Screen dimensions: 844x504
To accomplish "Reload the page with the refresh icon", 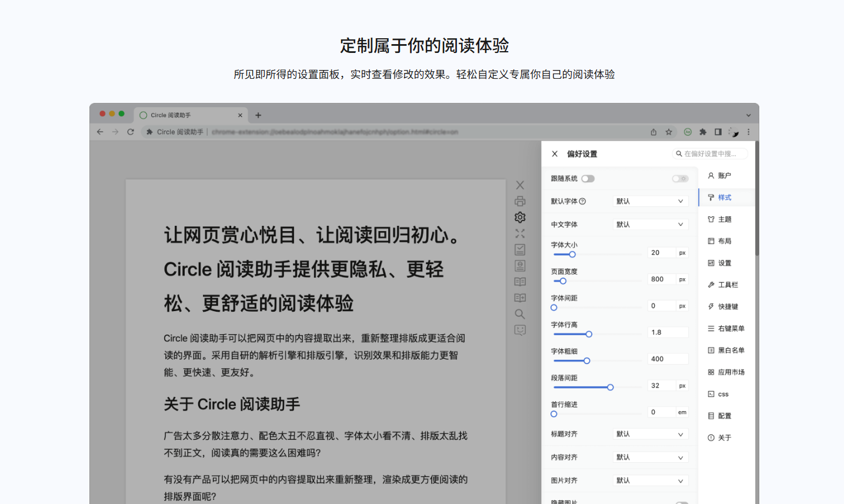I will coord(131,132).
